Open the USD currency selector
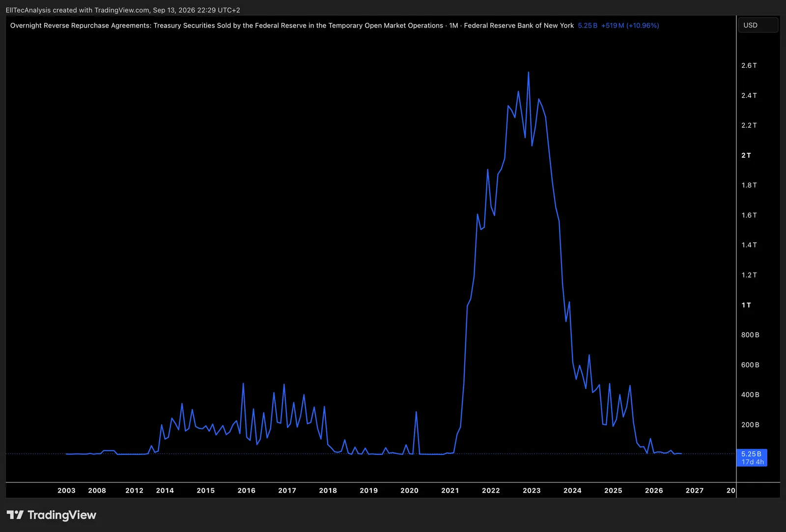This screenshot has height=532, width=786. tap(758, 25)
